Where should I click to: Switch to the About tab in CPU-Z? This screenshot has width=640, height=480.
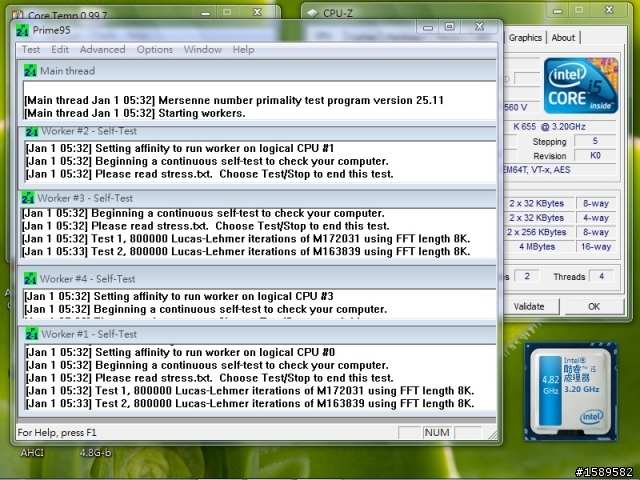(563, 38)
